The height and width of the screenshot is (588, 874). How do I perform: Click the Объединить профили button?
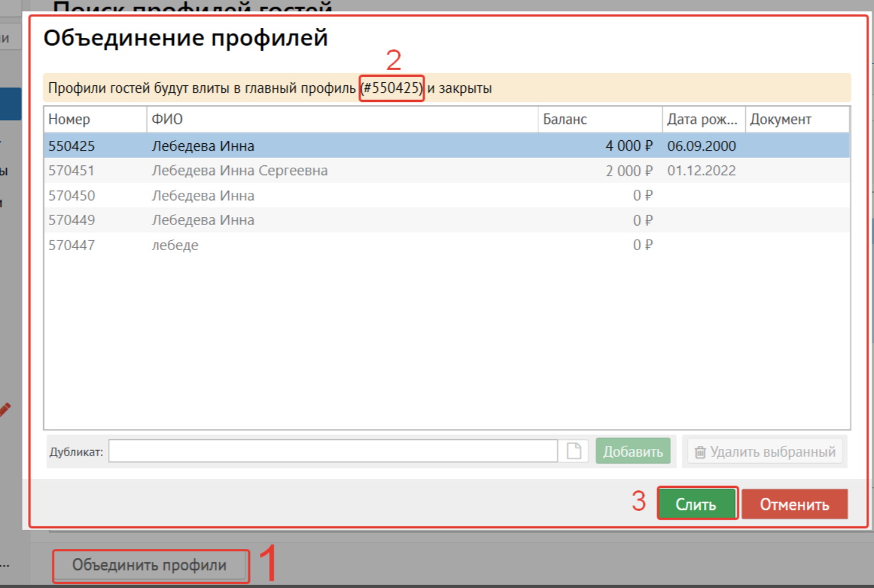150,565
